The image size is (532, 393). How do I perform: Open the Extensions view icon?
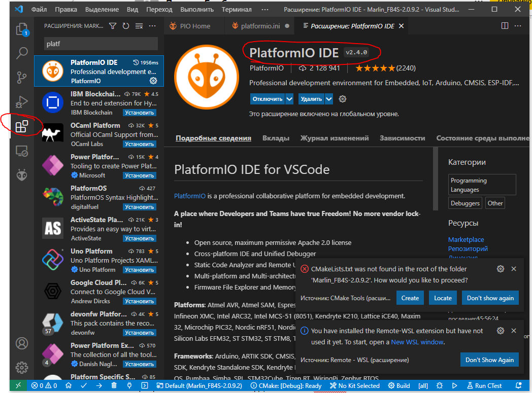tap(22, 126)
